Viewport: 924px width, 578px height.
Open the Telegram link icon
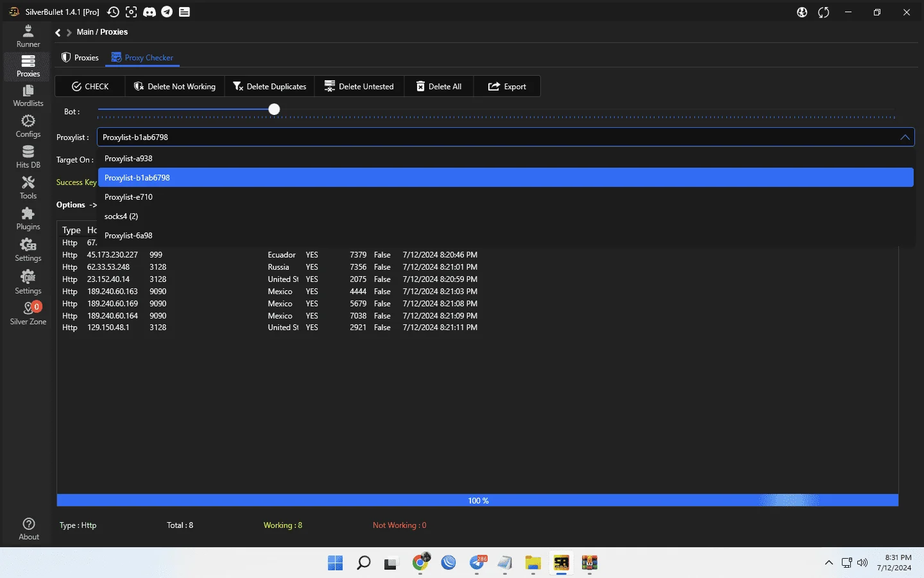click(x=167, y=12)
